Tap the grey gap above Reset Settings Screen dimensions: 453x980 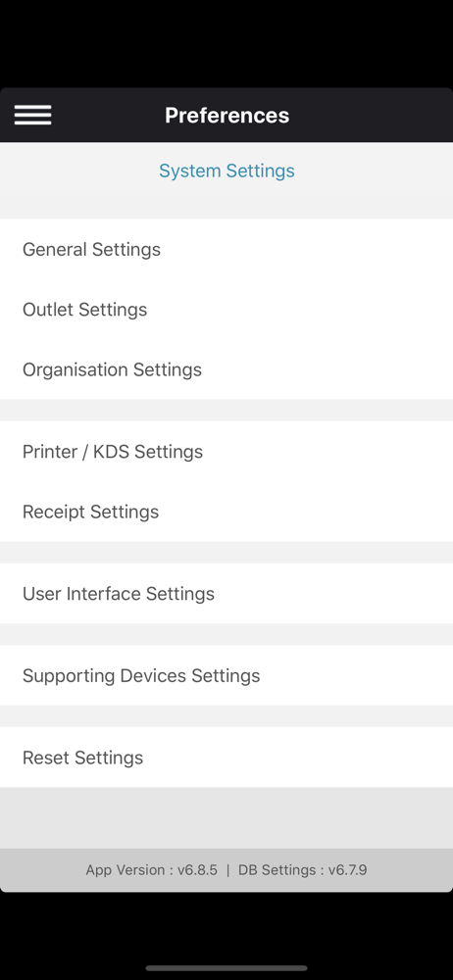[x=226, y=716]
